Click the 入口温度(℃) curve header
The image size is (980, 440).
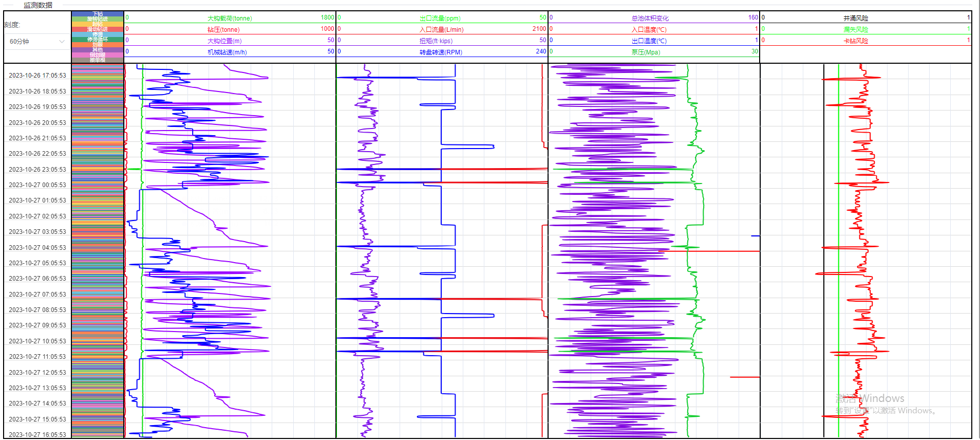coord(649,29)
